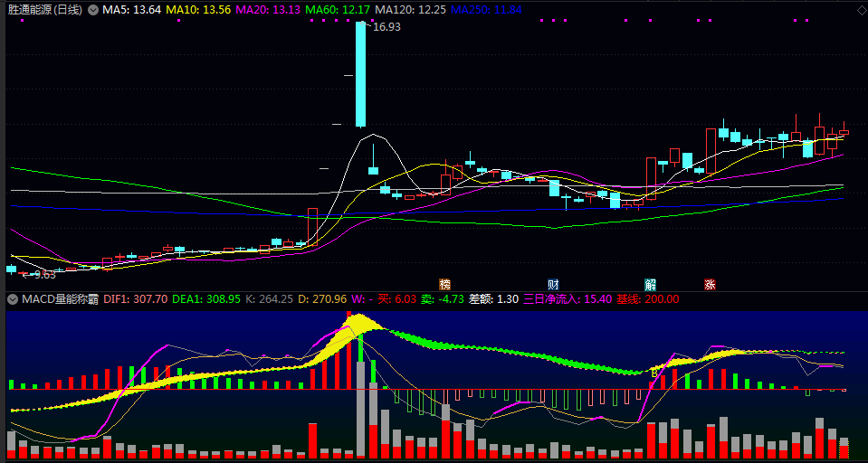The width and height of the screenshot is (868, 463).
Task: Click the 基线: 200.00 value
Action: [x=648, y=299]
